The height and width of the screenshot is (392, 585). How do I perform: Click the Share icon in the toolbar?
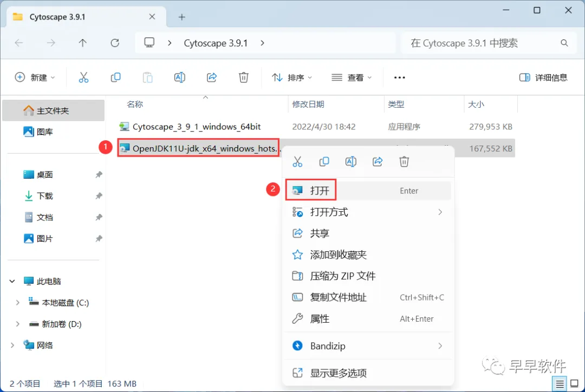[x=212, y=77]
